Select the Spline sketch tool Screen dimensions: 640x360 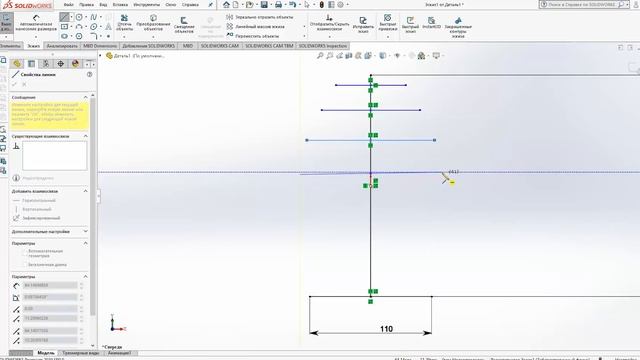94,17
